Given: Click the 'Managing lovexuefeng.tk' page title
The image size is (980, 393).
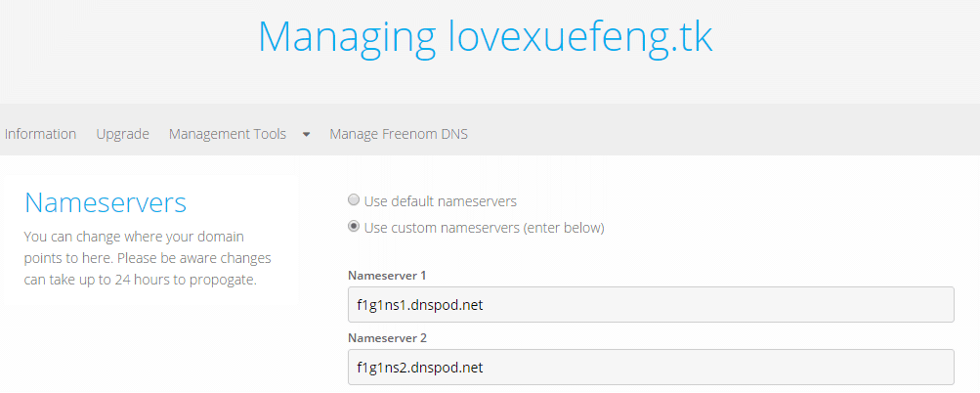Looking at the screenshot, I should point(485,37).
